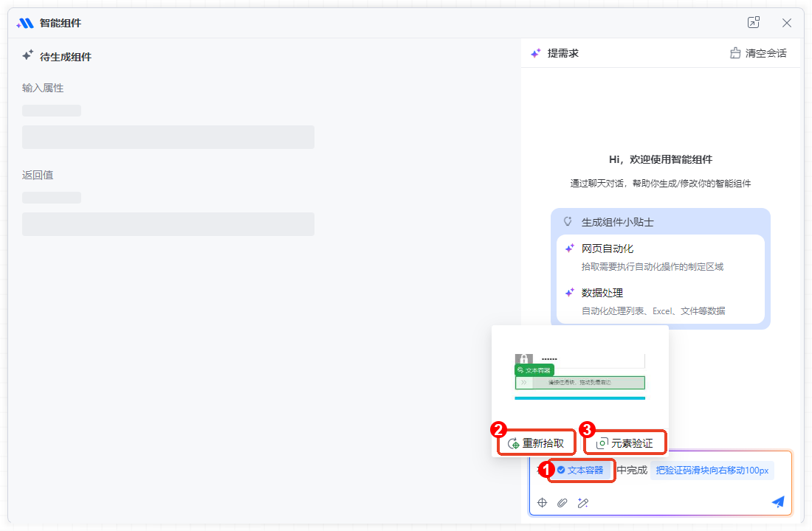The height and width of the screenshot is (531, 812).
Task: Click the 清空会话 clear conversation icon
Action: (735, 53)
